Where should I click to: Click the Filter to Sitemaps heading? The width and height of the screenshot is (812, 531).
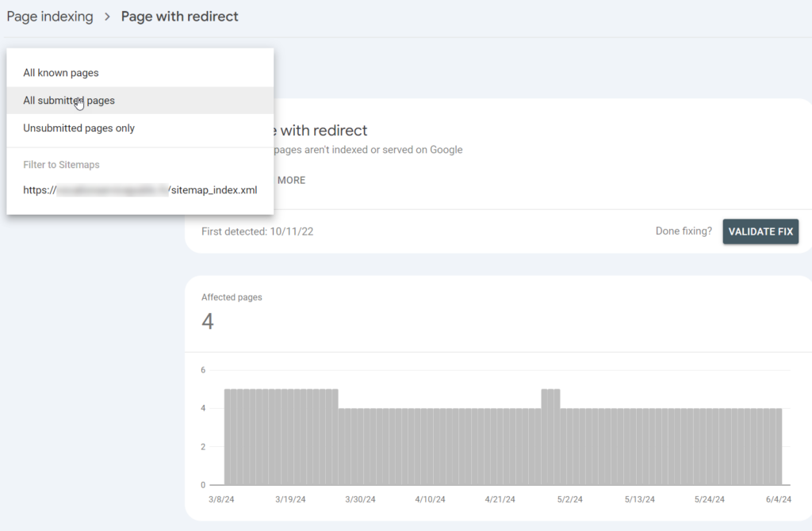point(61,165)
